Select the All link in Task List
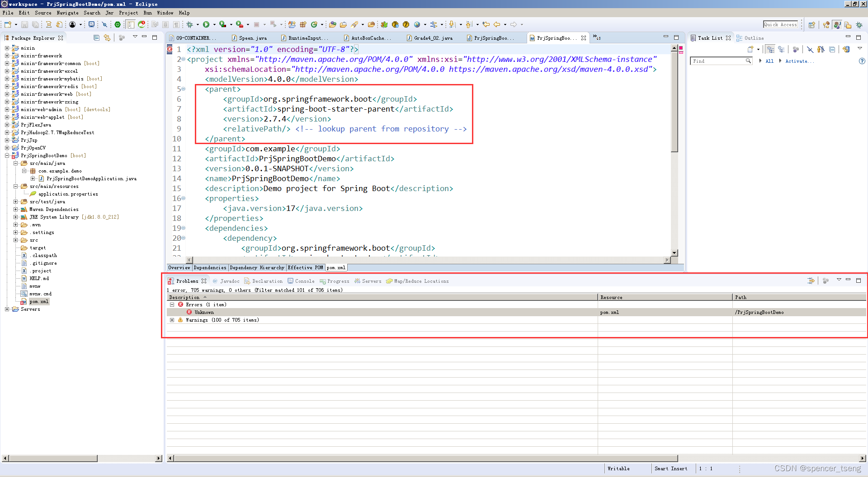 tap(770, 61)
